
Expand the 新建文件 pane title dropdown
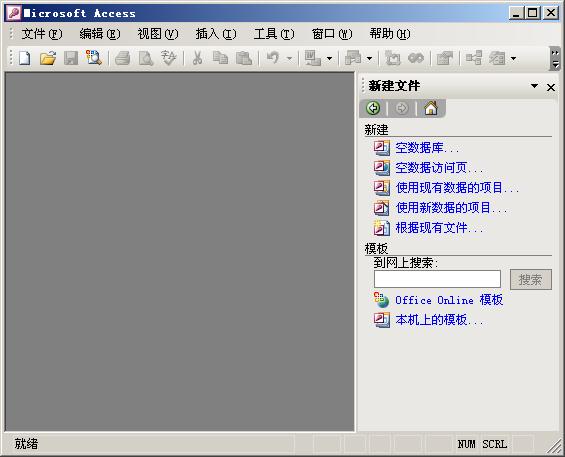[534, 86]
